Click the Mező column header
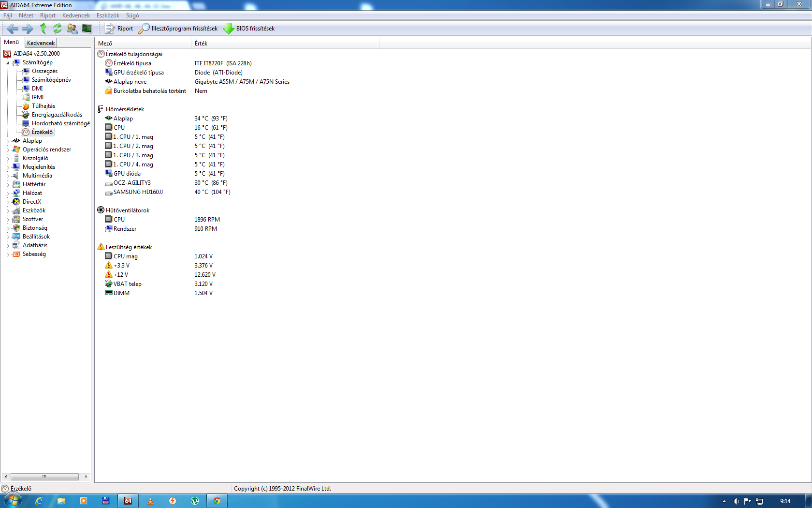This screenshot has width=812, height=508. click(143, 44)
